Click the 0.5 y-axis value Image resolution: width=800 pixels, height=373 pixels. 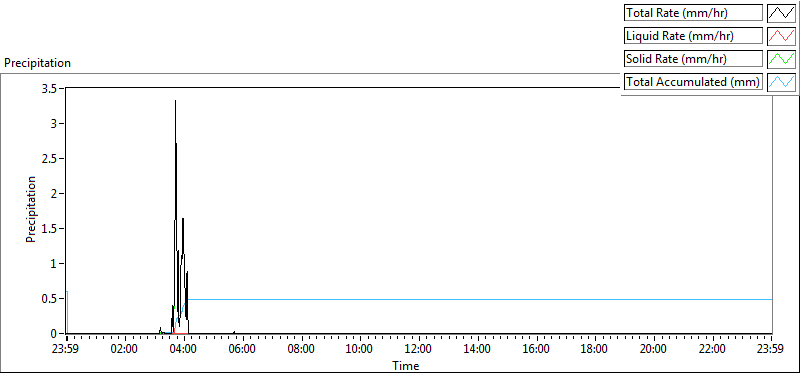(x=50, y=299)
